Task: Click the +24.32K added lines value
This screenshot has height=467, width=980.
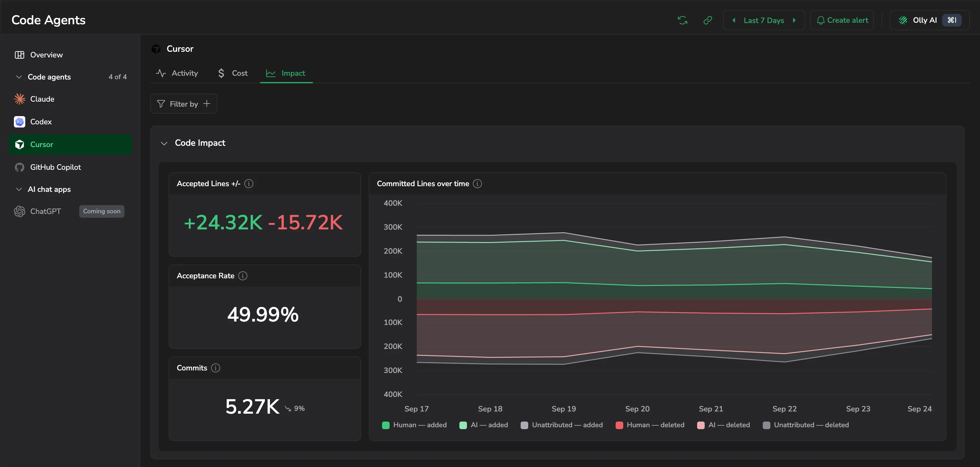Action: pyautogui.click(x=223, y=222)
